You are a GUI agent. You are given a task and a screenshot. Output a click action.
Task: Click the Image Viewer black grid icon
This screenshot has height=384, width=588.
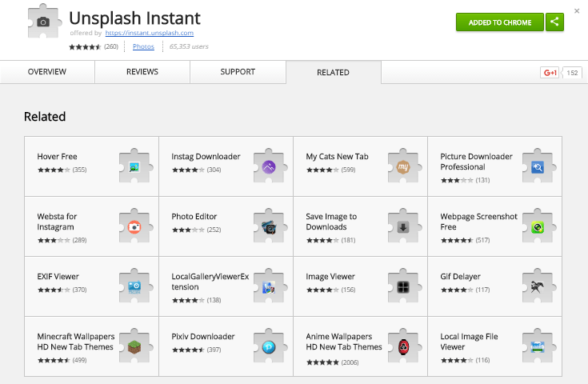point(405,286)
